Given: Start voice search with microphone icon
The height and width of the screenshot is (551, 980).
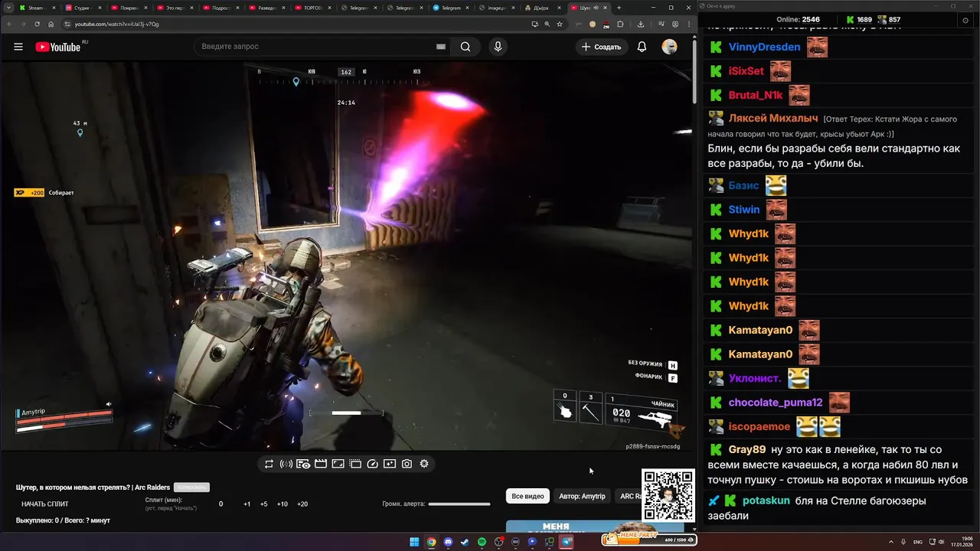Looking at the screenshot, I should pyautogui.click(x=498, y=47).
